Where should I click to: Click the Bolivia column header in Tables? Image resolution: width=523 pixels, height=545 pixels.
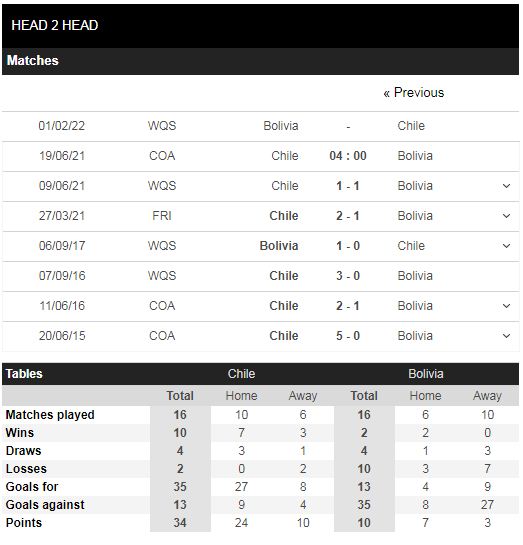[426, 374]
